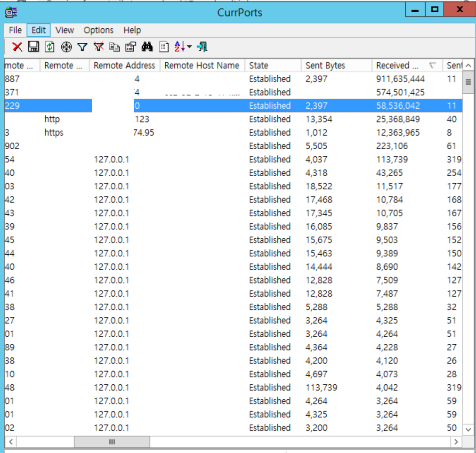This screenshot has width=476, height=453.
Task: Click sent bytes value 16,085
Action: pos(319,226)
